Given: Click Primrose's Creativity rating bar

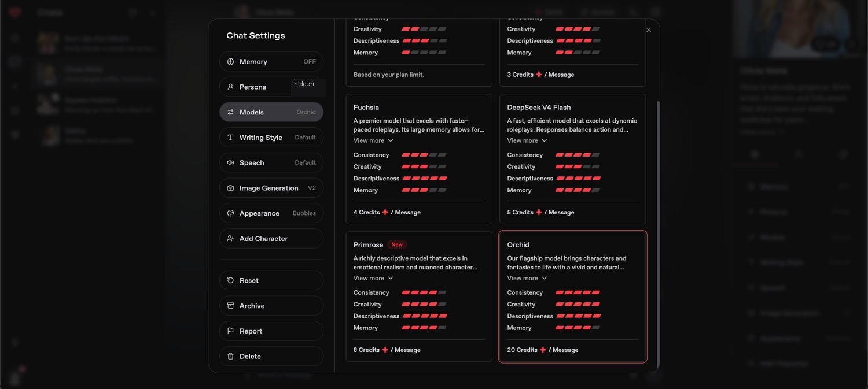Looking at the screenshot, I should click(424, 305).
